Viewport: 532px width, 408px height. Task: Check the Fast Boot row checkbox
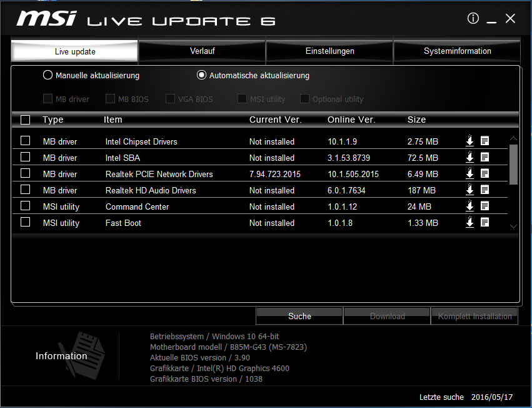[25, 222]
